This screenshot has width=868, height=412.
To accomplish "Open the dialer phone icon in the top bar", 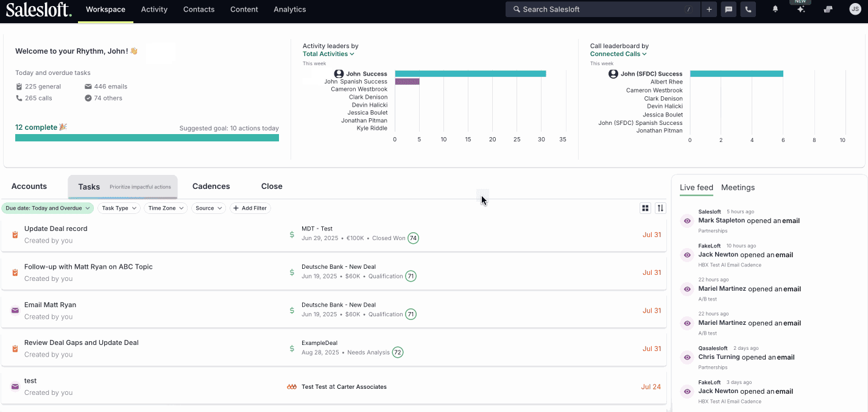I will pos(748,9).
